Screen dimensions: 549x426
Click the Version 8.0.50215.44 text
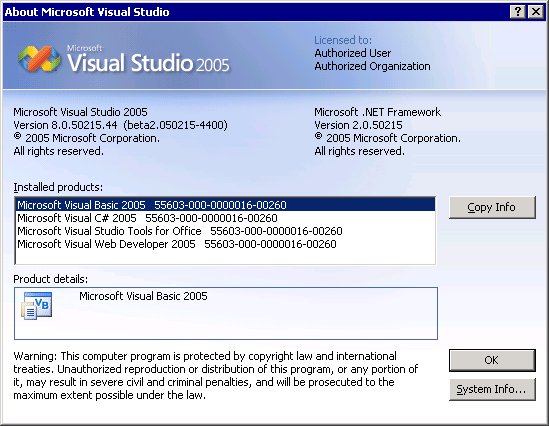[x=120, y=125]
